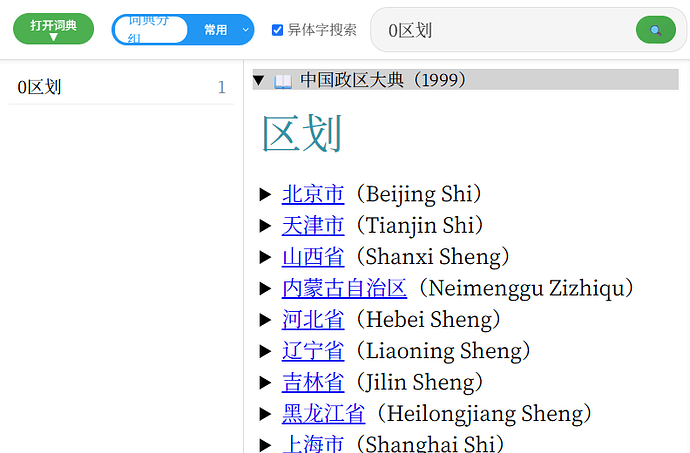Go to the 吉林省 link
690x453 pixels.
pos(313,382)
